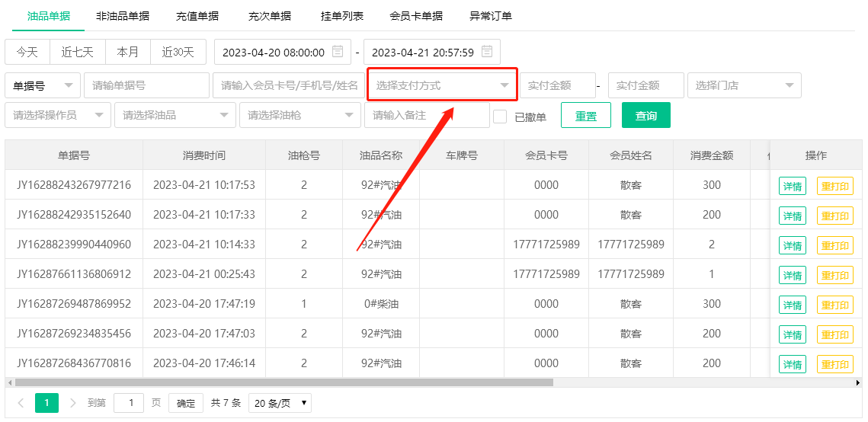View 详情 for order JY16287268436770816

[793, 364]
